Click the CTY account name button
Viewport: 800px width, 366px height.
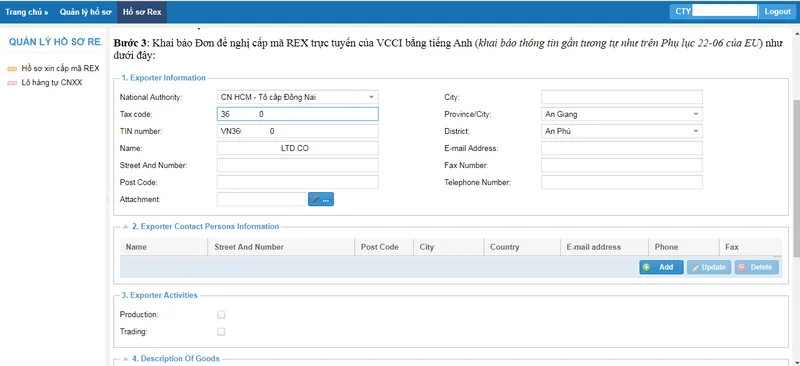[x=714, y=12]
